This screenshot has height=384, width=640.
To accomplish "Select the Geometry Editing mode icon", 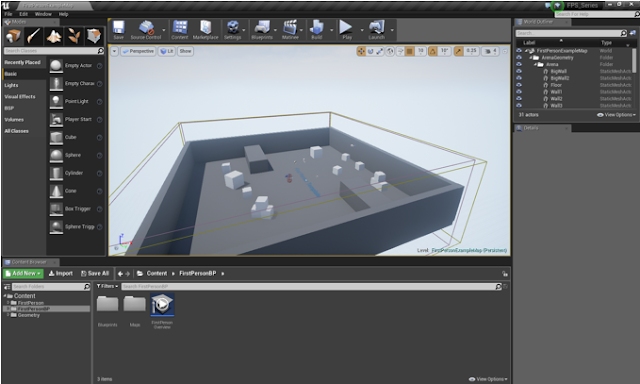I will 94,36.
